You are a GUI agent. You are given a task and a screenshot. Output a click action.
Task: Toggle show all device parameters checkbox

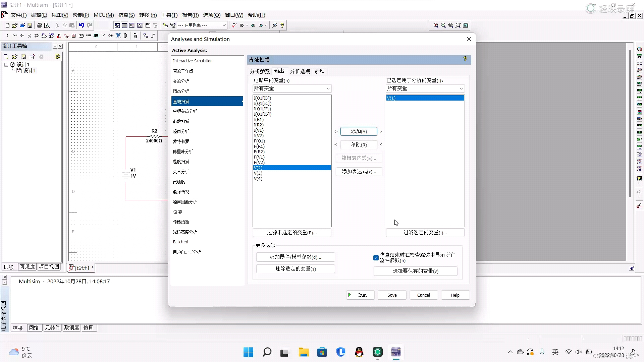coord(376,258)
